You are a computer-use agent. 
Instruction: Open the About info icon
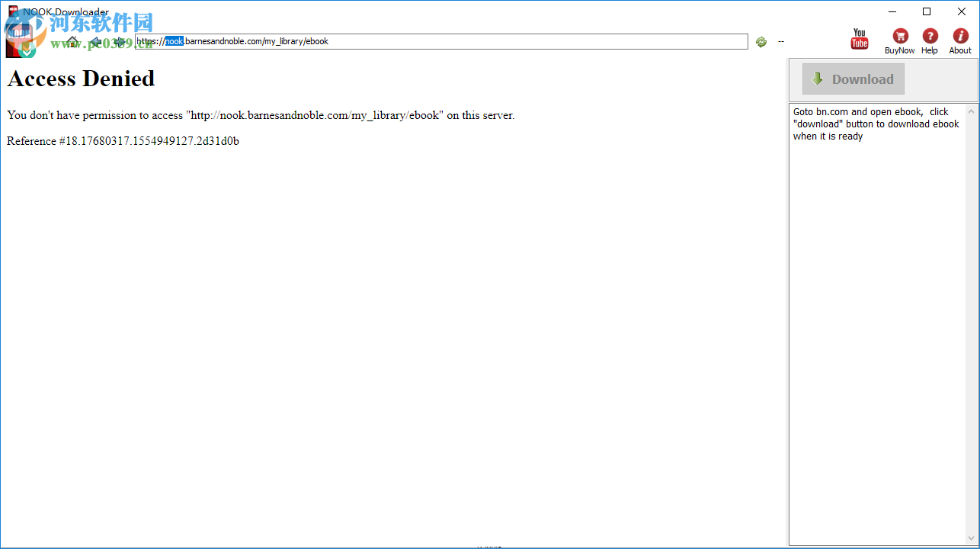tap(960, 41)
